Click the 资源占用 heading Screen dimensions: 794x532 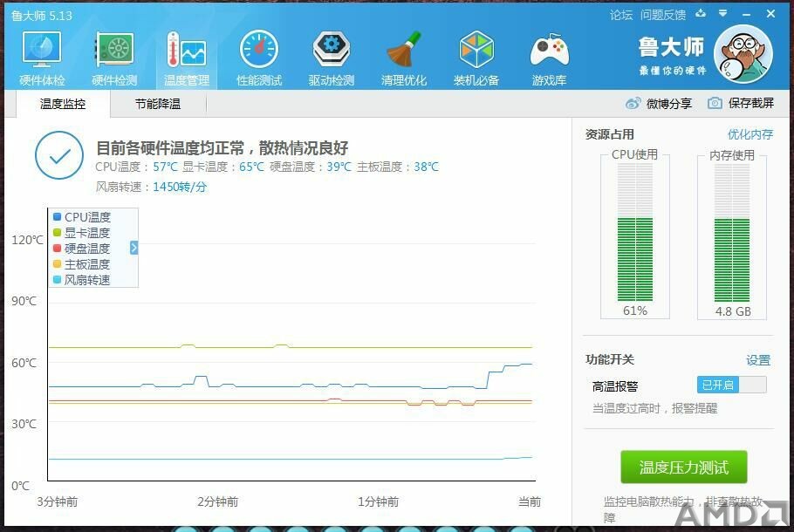point(610,134)
